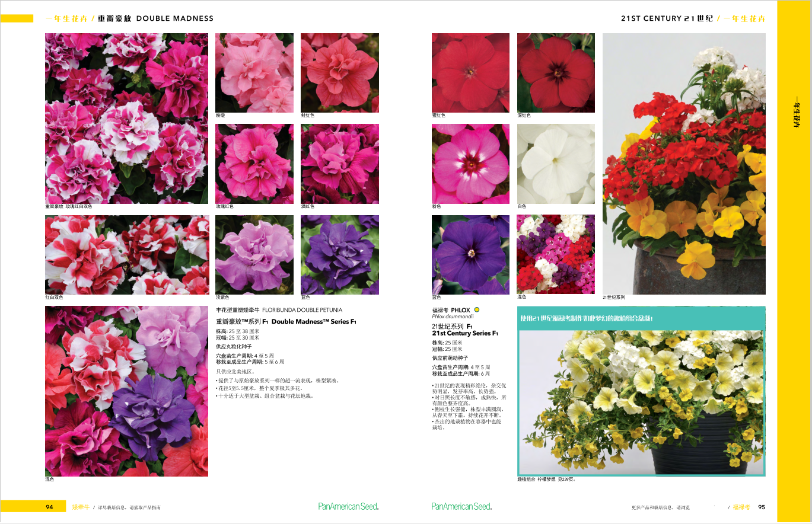Click the caption 深红色
This screenshot has width=812, height=524.
pyautogui.click(x=524, y=116)
